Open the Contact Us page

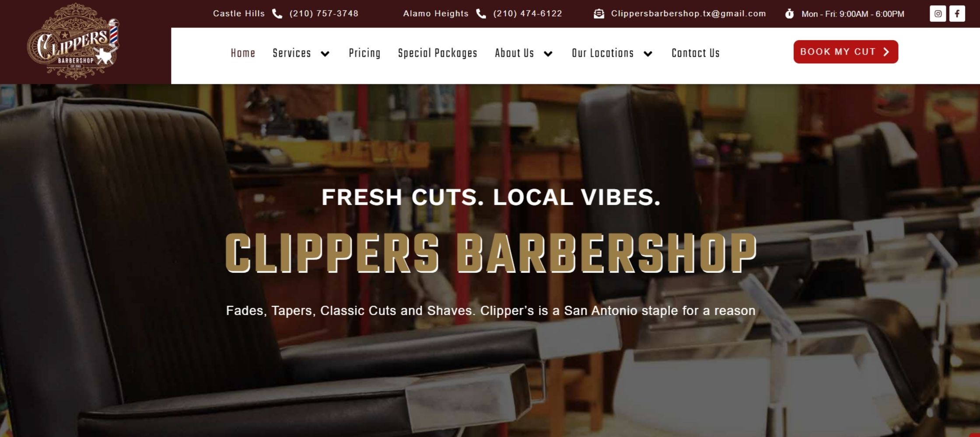pos(696,53)
